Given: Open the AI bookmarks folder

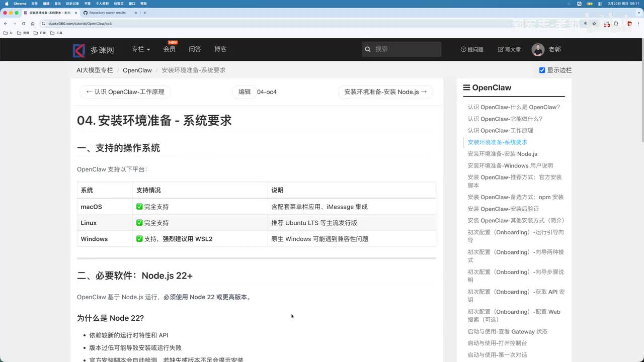Looking at the screenshot, I should [x=8, y=33].
